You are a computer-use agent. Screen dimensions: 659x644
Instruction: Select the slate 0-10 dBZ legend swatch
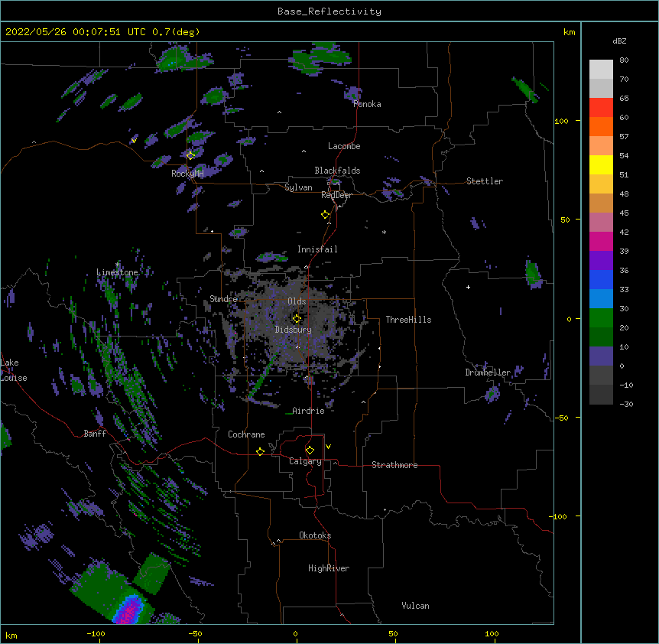(601, 356)
